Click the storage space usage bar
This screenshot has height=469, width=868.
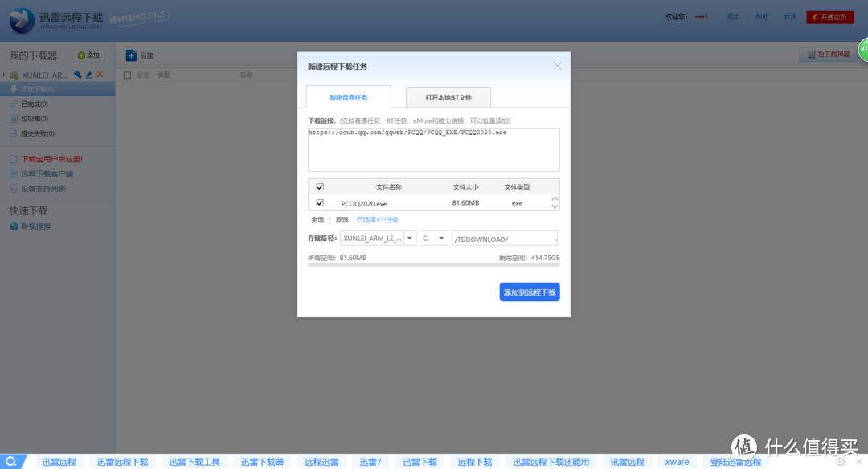pos(434,265)
